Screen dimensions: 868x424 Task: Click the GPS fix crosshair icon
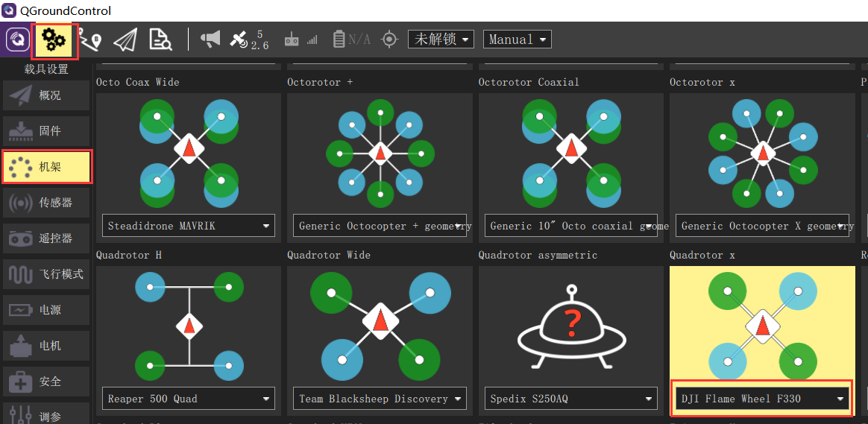click(x=390, y=39)
